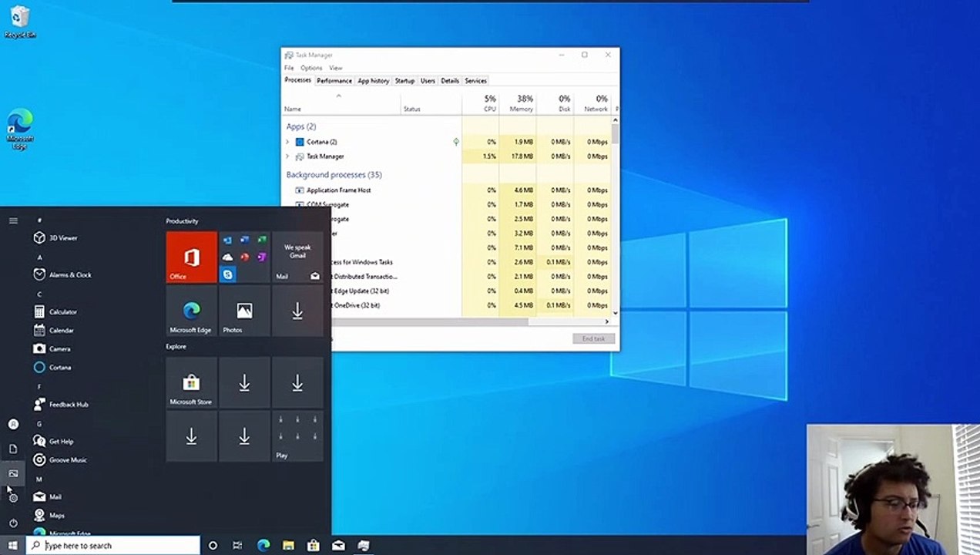Sort processes by the Name column header

[x=341, y=103]
